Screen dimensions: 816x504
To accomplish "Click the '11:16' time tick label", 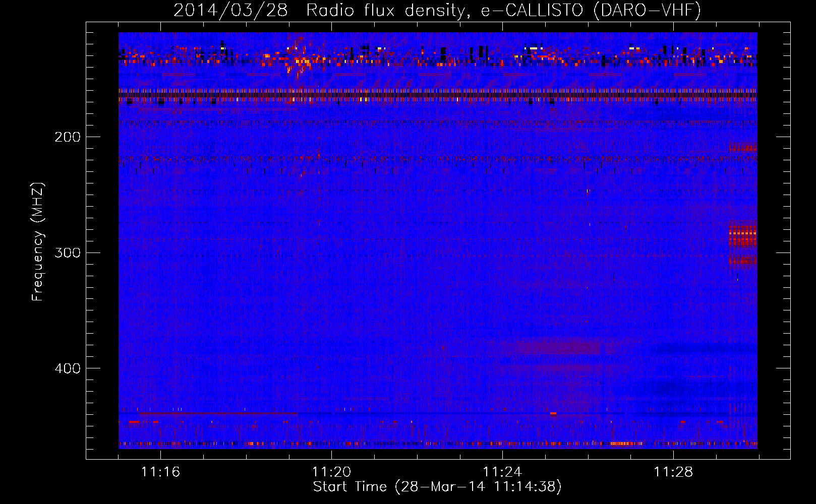I will (x=160, y=472).
